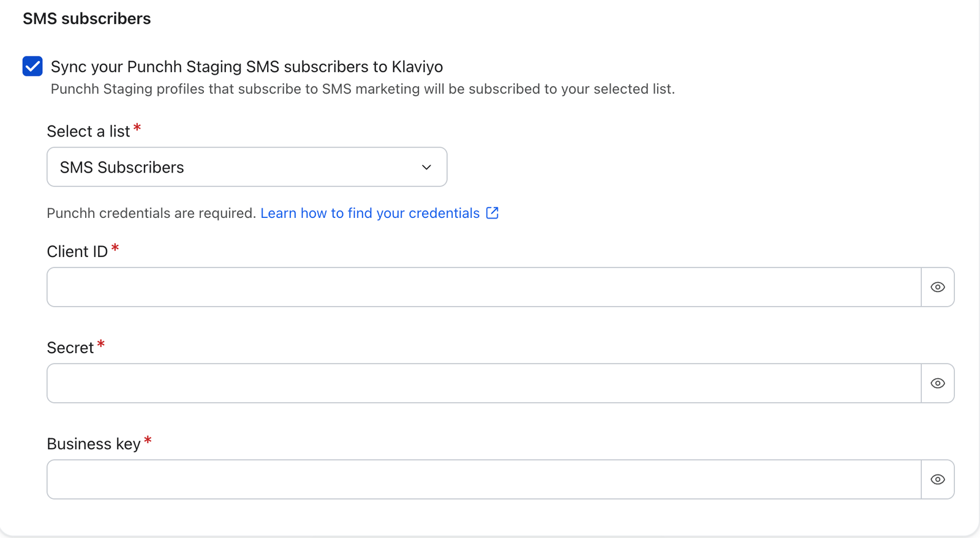980x538 pixels.
Task: Reveal Secret value with eye icon
Action: coord(938,383)
